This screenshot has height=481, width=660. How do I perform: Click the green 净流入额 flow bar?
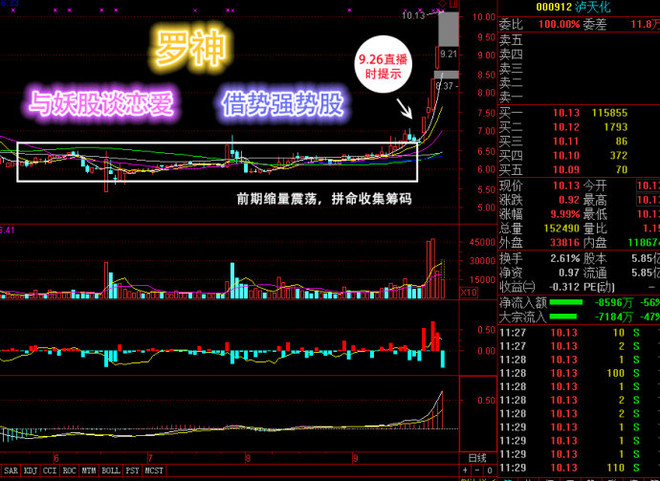tap(566, 302)
